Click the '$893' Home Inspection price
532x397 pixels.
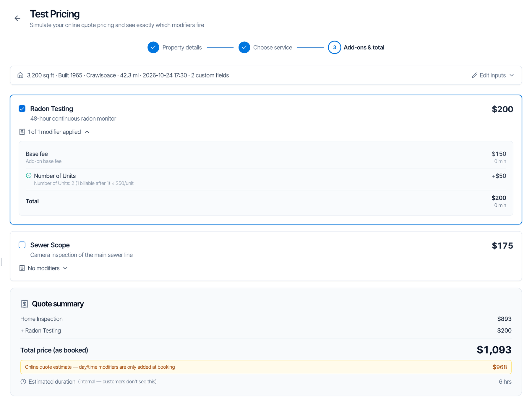coord(504,319)
